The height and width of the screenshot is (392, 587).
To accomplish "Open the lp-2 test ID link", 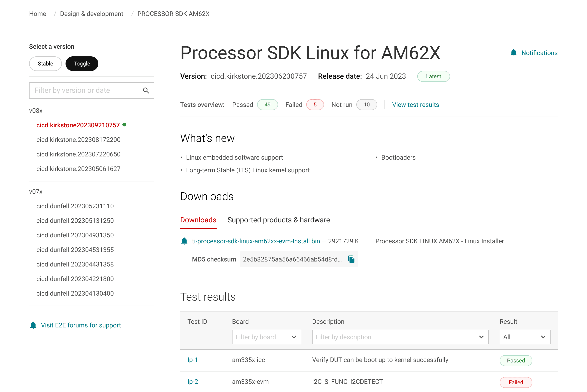I will tap(192, 382).
